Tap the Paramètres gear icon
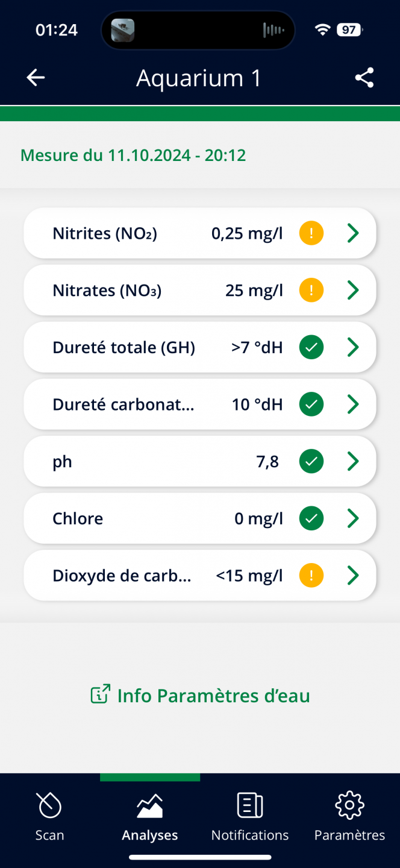This screenshot has width=400, height=868. click(350, 805)
